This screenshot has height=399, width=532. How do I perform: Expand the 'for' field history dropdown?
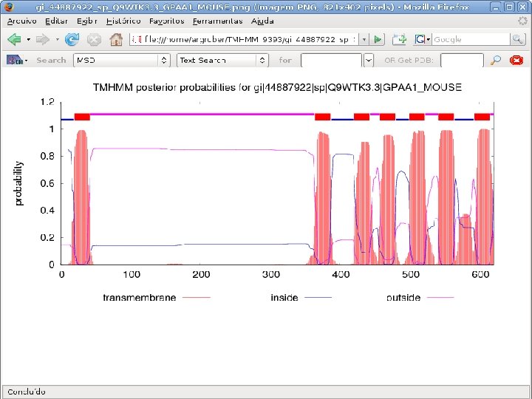point(369,61)
